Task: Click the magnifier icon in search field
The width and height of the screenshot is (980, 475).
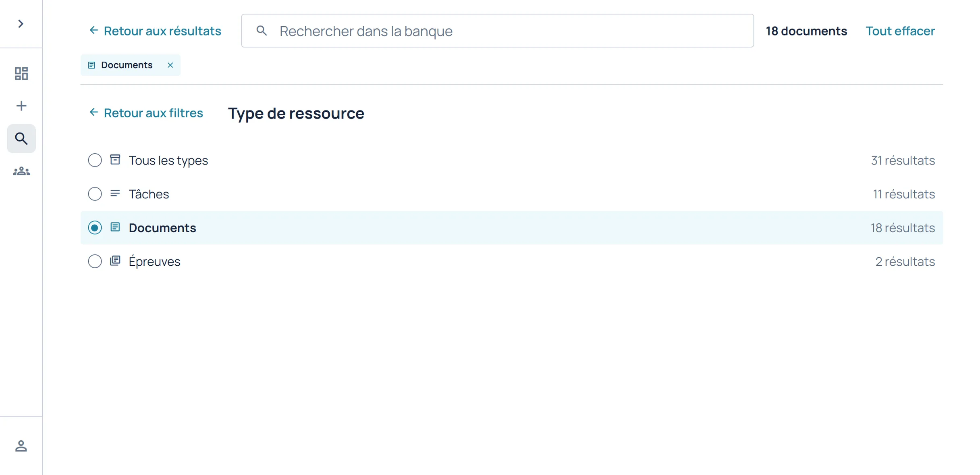Action: [x=262, y=31]
